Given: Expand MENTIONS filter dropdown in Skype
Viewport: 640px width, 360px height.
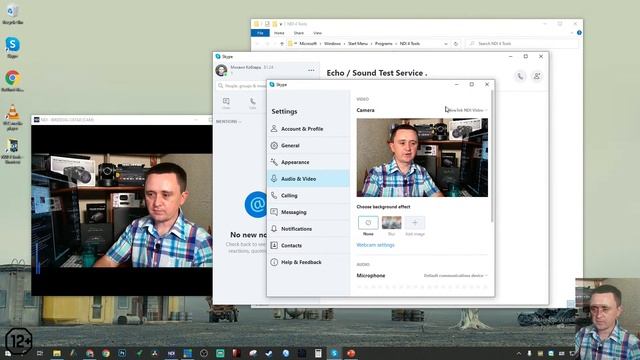Looking at the screenshot, I should tap(229, 122).
